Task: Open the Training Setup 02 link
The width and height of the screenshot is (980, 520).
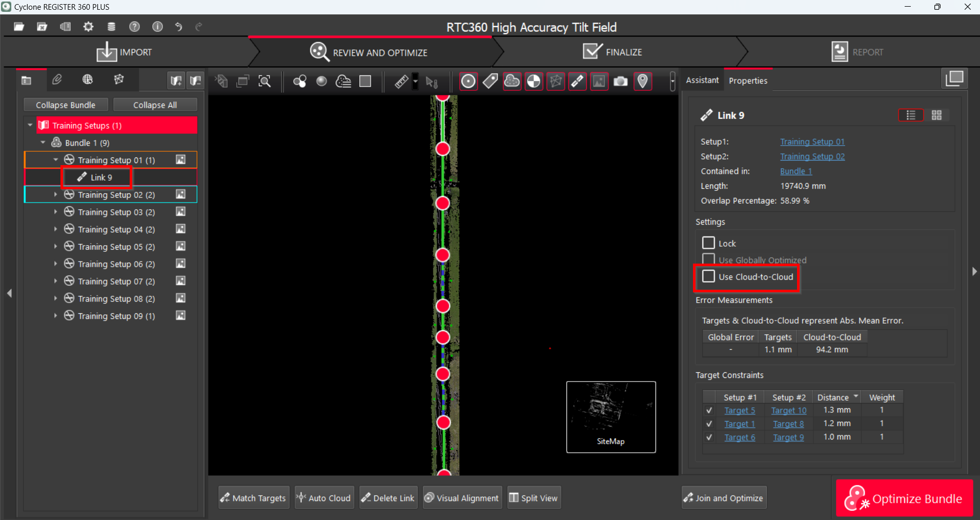Action: pos(812,156)
